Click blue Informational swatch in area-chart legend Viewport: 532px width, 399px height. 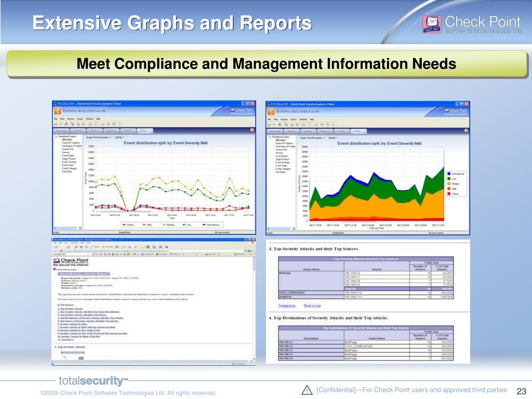tap(449, 174)
